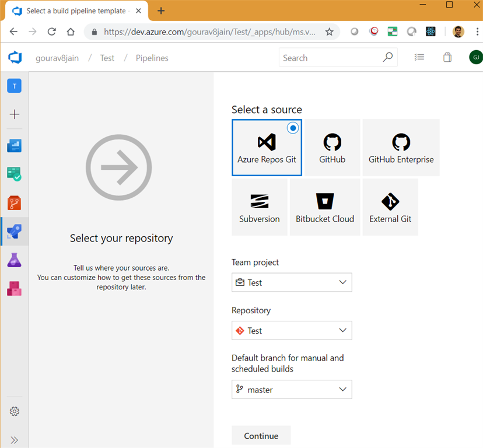The height and width of the screenshot is (448, 483).
Task: Close the build pipeline template tab
Action: [x=138, y=10]
